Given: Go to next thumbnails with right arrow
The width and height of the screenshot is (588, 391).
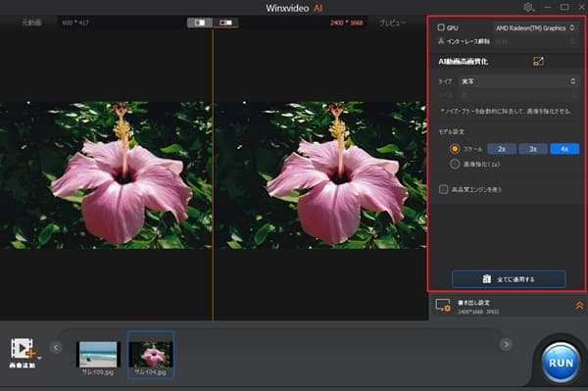Looking at the screenshot, I should [x=506, y=344].
